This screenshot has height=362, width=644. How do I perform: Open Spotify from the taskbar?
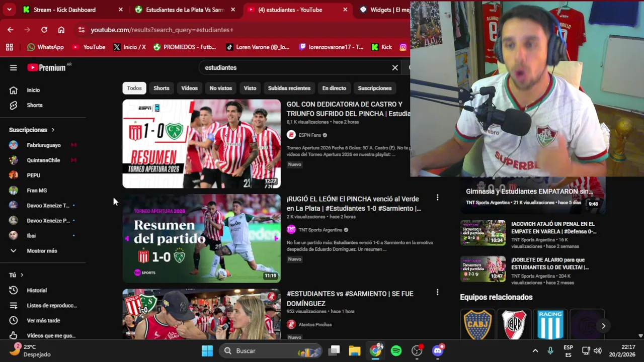[x=396, y=351]
